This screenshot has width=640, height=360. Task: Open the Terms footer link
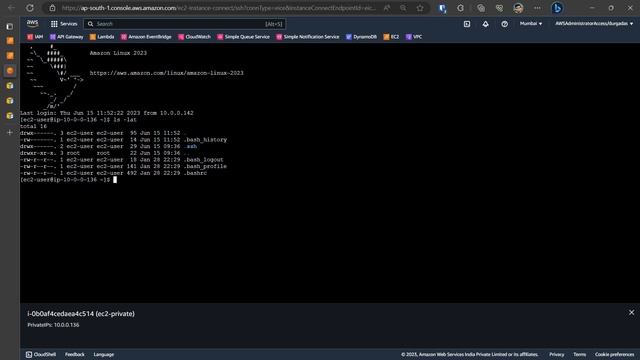coord(580,354)
